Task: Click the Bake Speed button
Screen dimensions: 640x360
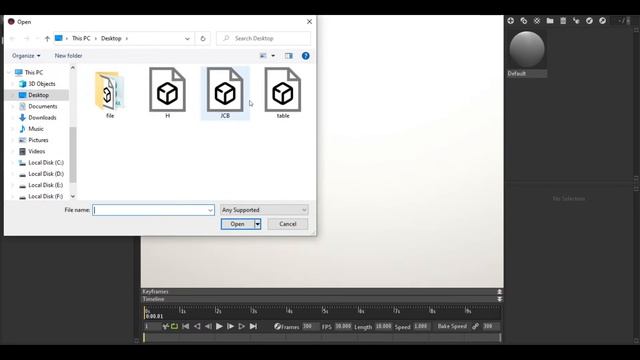Action: coord(452,326)
